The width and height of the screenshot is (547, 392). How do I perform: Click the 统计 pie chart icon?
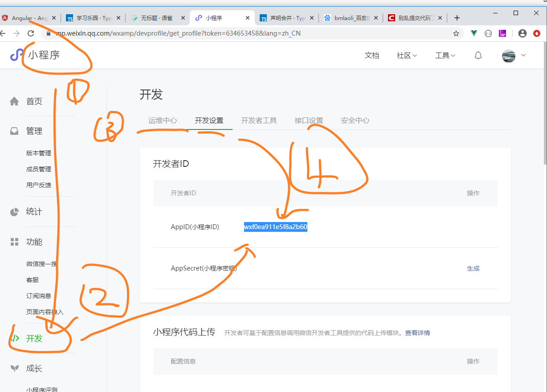[15, 212]
